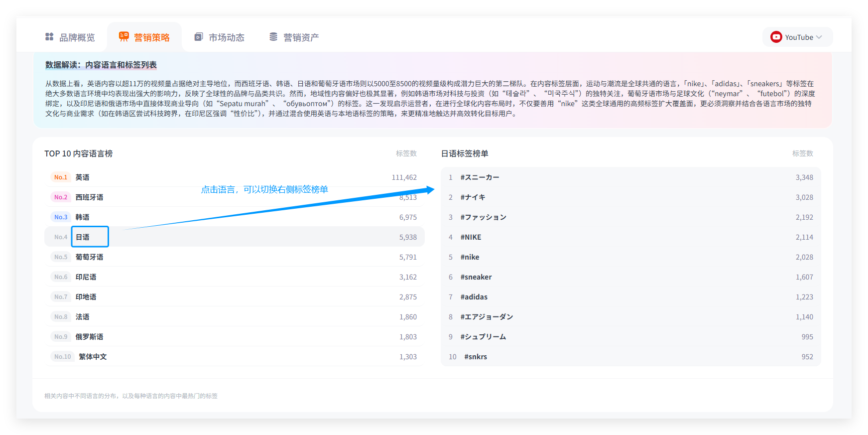
Task: Click the #adidas tag entry
Action: (474, 297)
